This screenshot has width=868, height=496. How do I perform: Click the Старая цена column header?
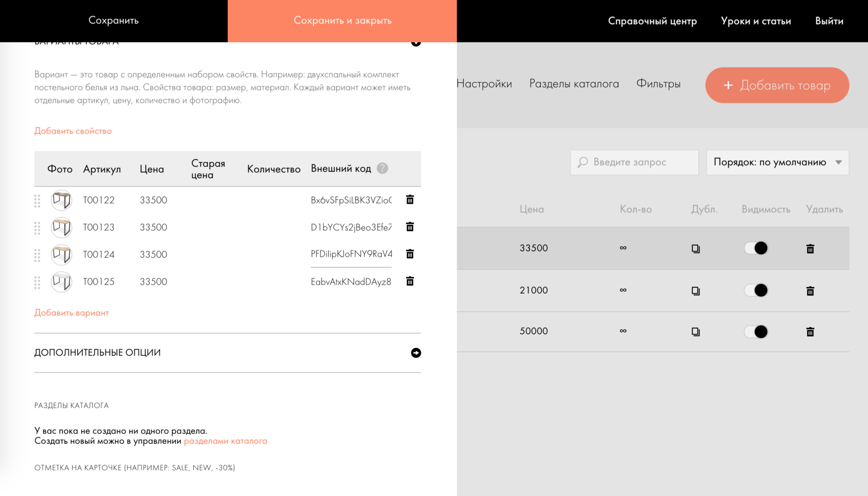(208, 169)
